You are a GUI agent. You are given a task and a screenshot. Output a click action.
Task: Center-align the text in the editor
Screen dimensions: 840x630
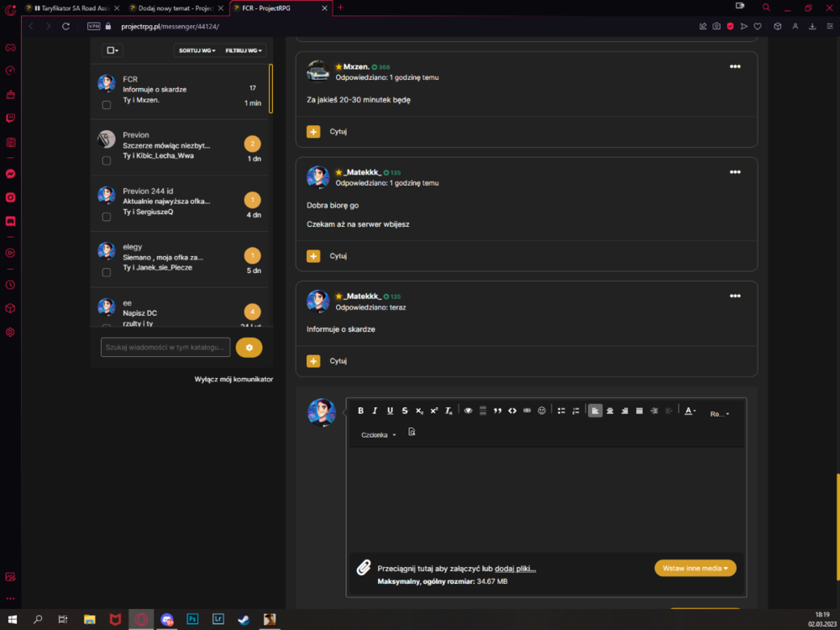pyautogui.click(x=610, y=411)
